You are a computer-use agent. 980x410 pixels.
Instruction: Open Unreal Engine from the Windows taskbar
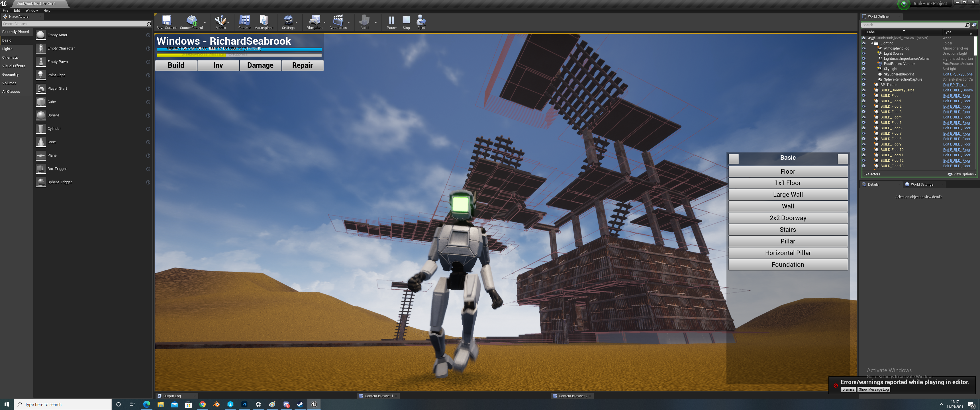314,404
